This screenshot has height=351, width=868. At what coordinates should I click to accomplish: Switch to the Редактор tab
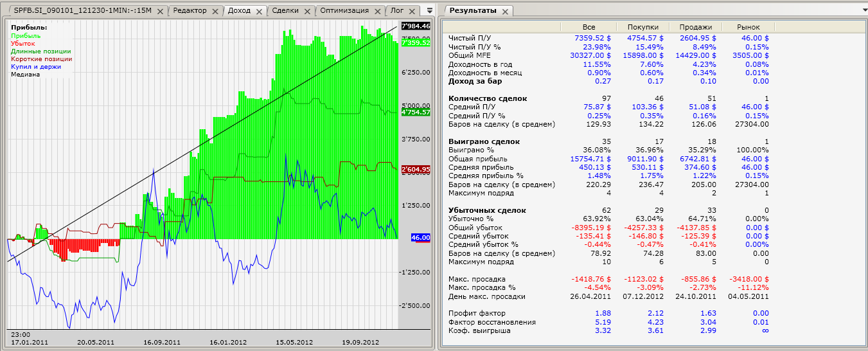pos(190,11)
